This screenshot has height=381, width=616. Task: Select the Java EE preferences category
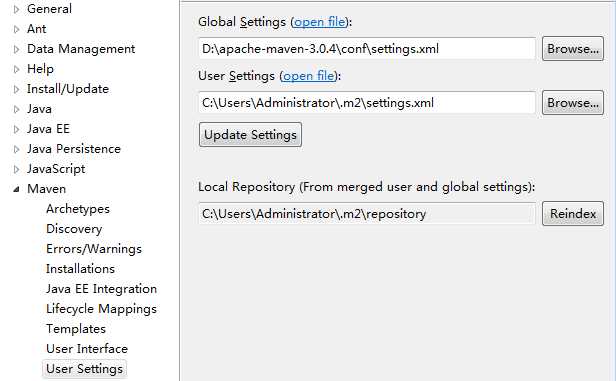coord(48,129)
